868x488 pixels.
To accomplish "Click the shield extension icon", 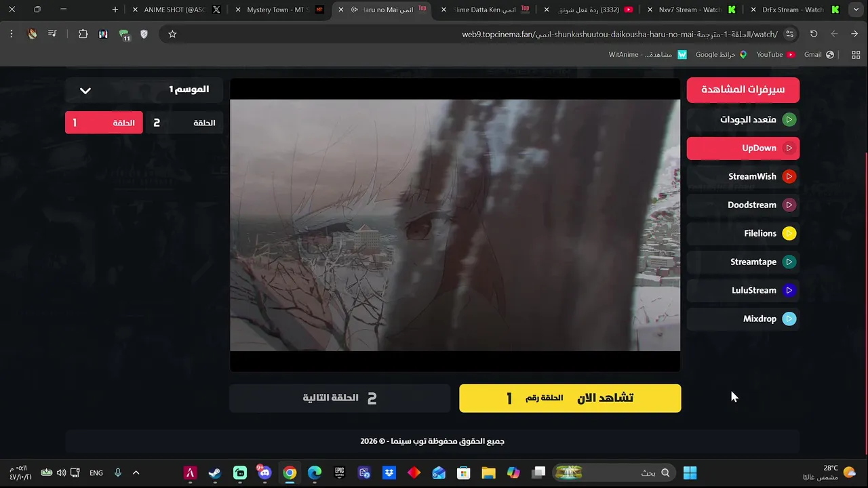I will [144, 34].
